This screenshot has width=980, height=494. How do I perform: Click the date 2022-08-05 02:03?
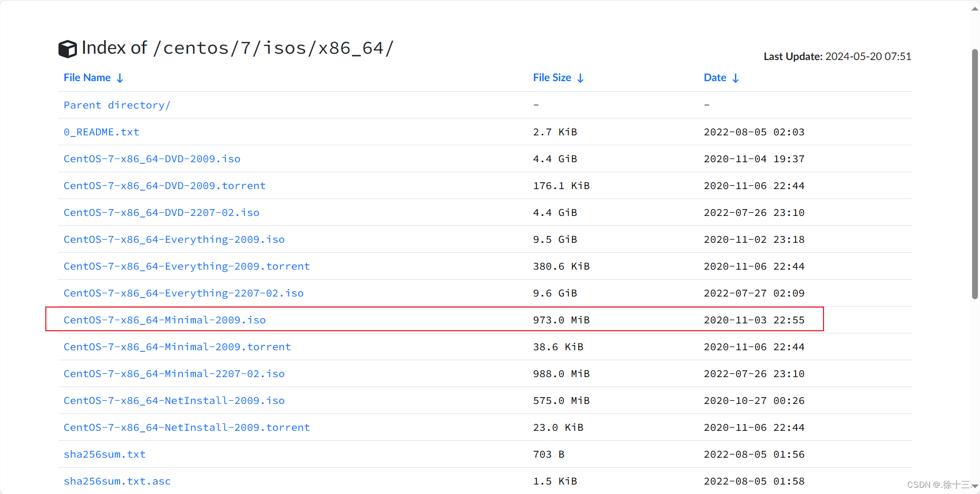click(x=754, y=132)
